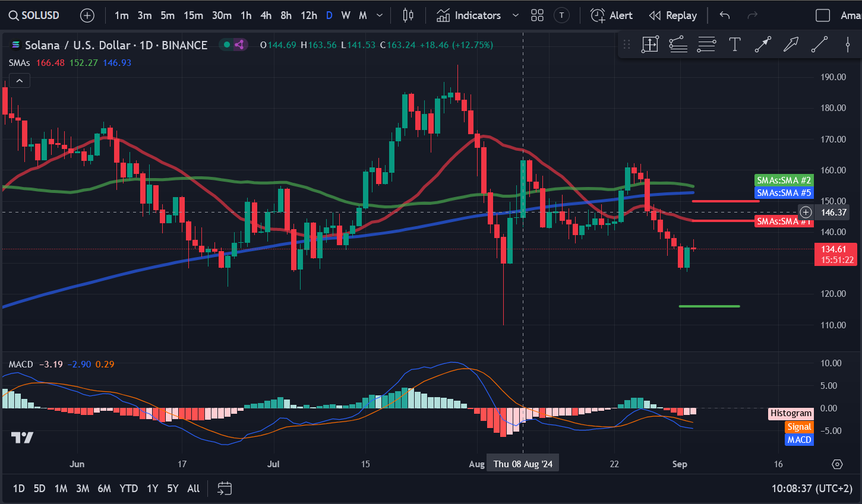
Task: Switch to the 12h interval
Action: [308, 15]
